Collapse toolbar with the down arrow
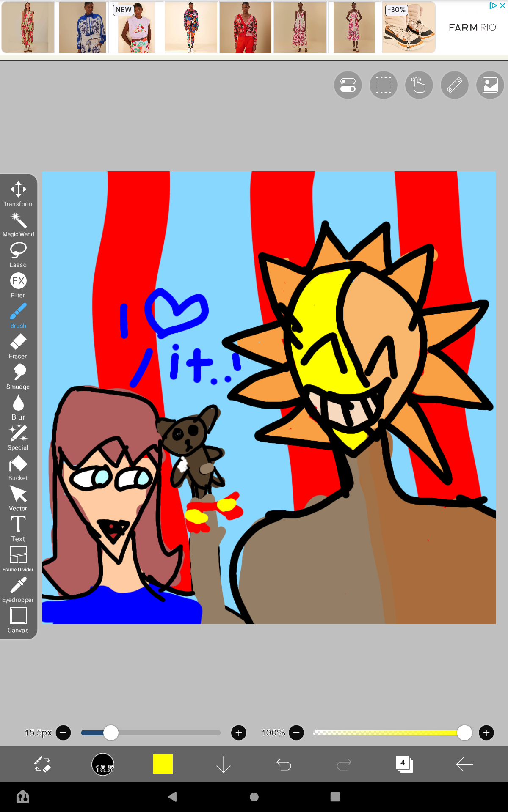508x812 pixels. point(223,764)
